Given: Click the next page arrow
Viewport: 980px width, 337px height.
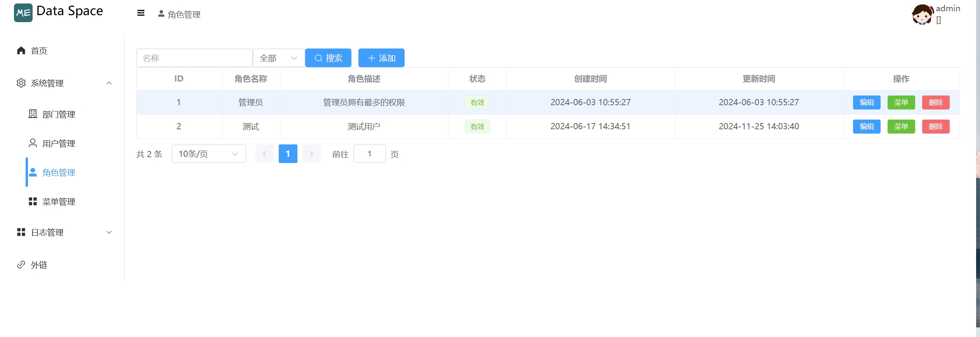Looking at the screenshot, I should (x=311, y=154).
